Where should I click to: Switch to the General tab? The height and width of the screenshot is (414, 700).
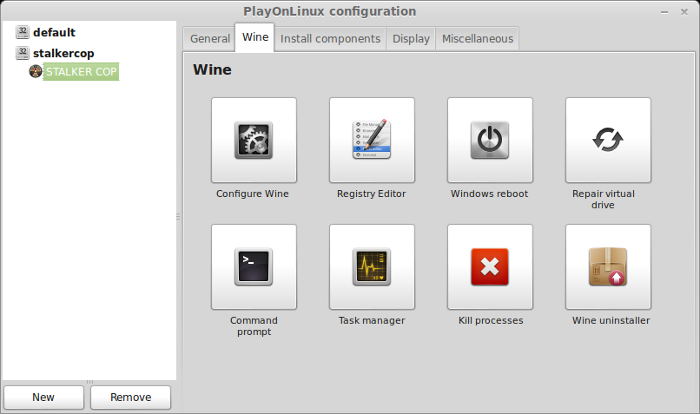tap(209, 39)
